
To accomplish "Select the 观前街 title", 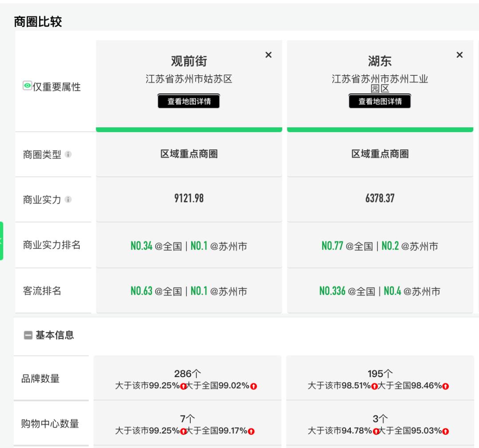I will coord(189,61).
